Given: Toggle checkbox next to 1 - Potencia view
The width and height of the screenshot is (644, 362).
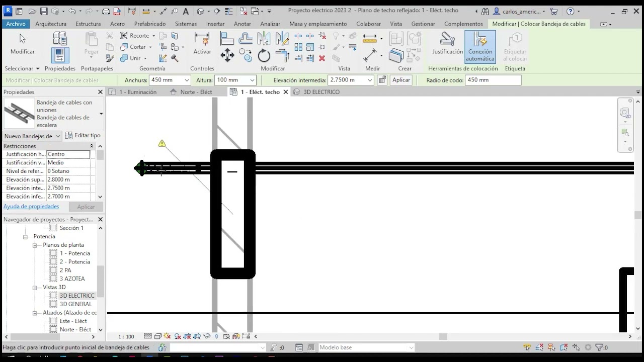Looking at the screenshot, I should [x=53, y=253].
